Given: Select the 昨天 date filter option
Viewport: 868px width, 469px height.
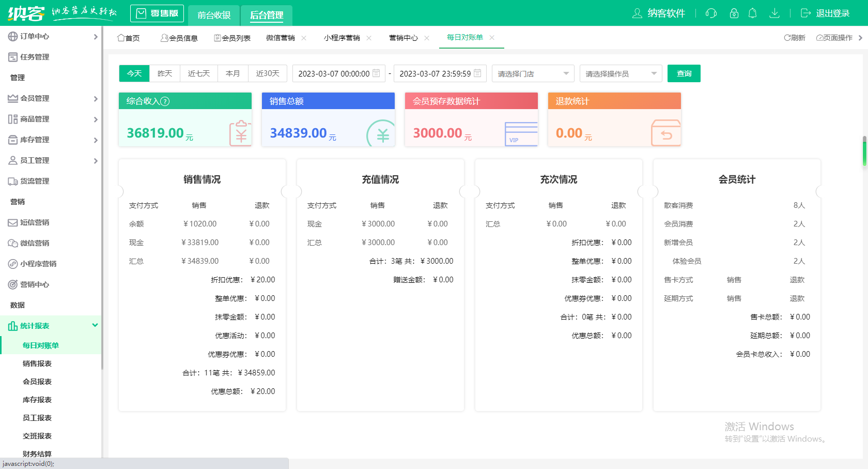Looking at the screenshot, I should pyautogui.click(x=164, y=73).
